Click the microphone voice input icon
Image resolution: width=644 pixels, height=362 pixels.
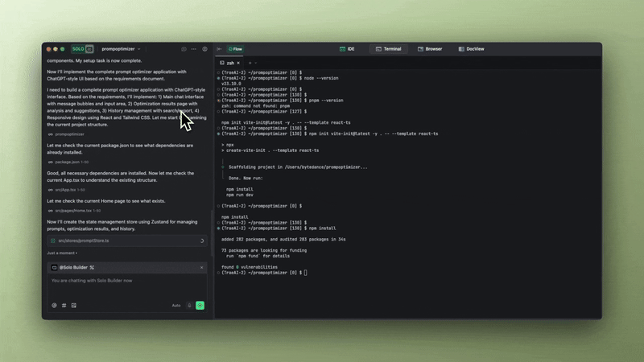click(x=189, y=306)
